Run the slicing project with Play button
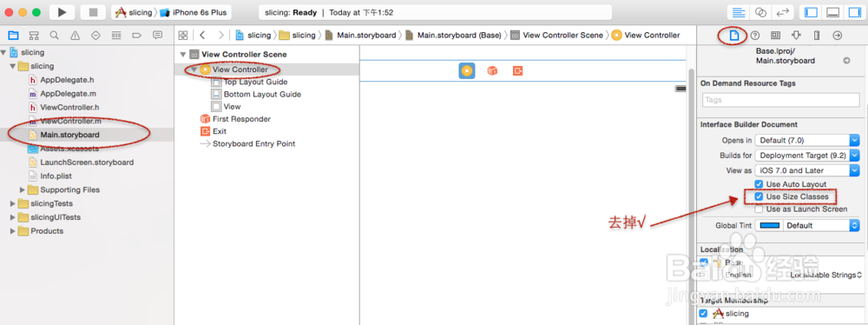The image size is (868, 325). pos(62,12)
